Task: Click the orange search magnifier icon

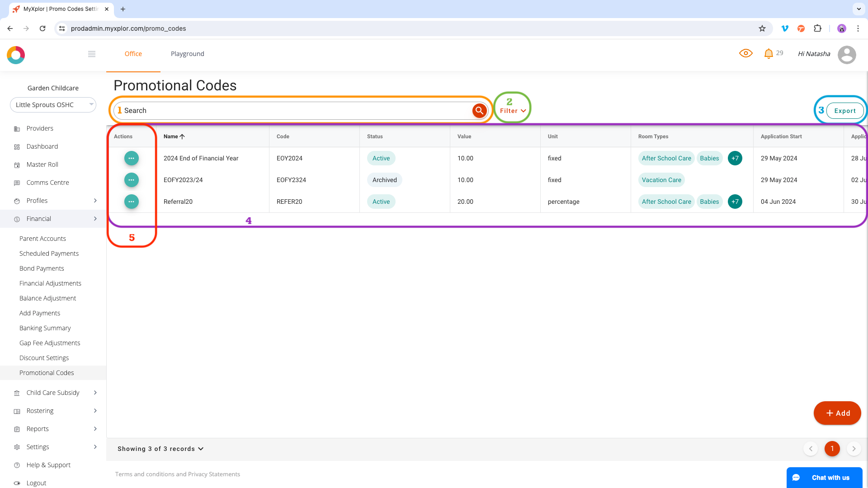Action: pos(479,110)
